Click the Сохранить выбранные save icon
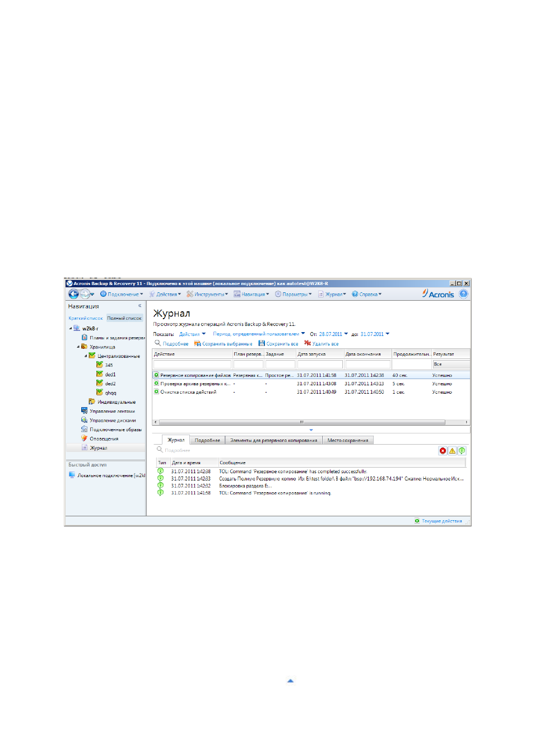 click(x=197, y=343)
